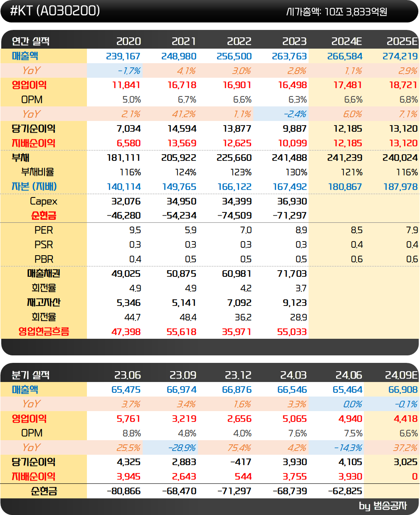Click the 2020 operating cash flow 47,398

click(126, 332)
